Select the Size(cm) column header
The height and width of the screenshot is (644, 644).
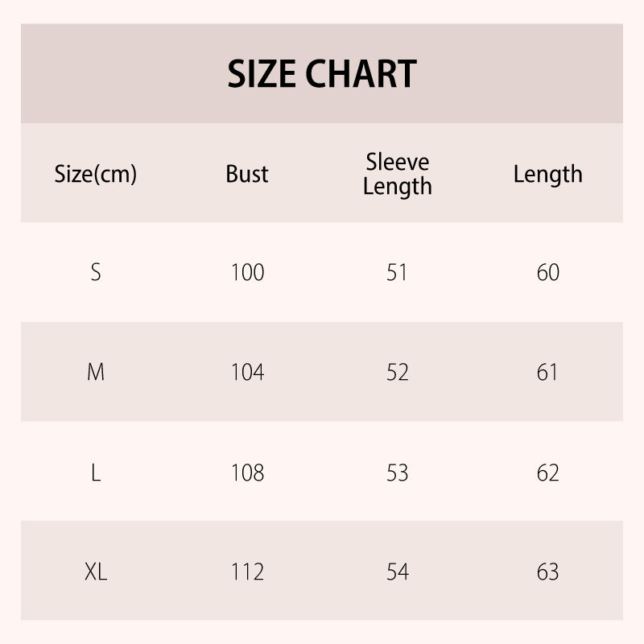coord(96,174)
